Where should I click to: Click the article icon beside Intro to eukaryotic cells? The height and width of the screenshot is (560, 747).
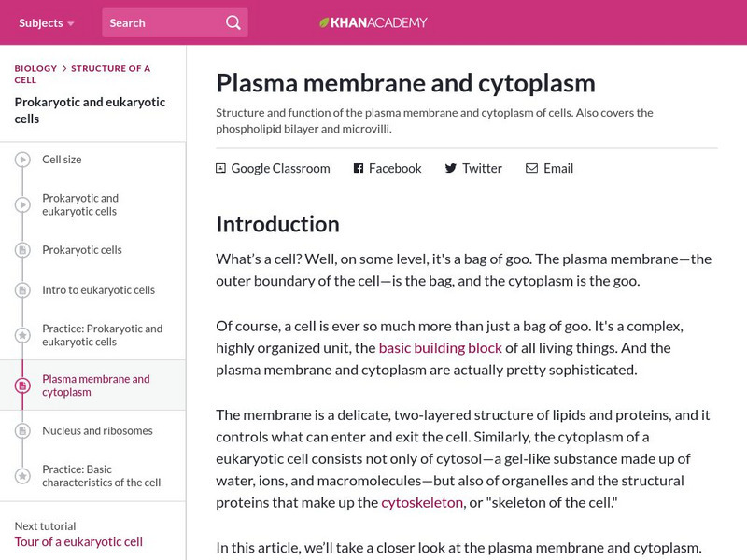(x=21, y=290)
